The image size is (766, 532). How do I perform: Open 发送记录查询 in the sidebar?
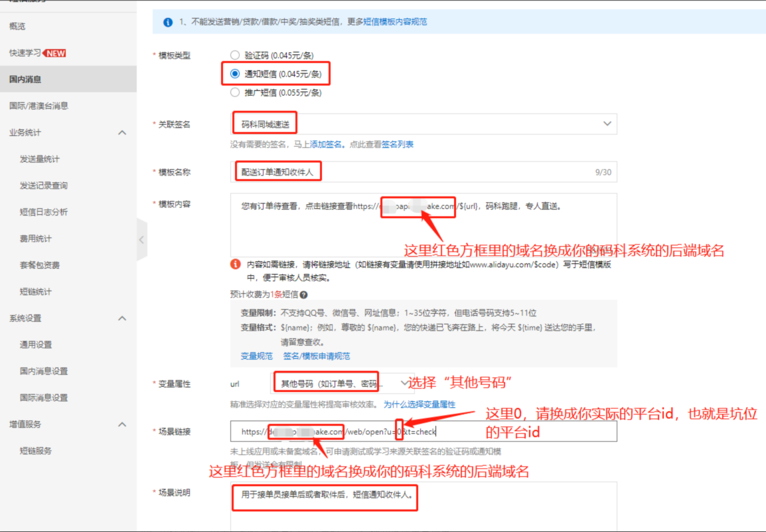44,186
